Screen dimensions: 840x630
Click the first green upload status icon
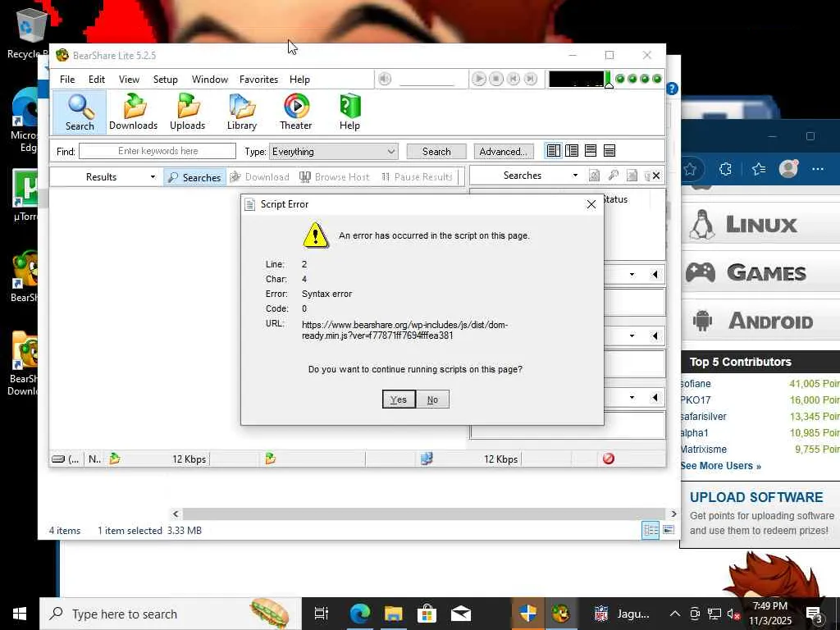pos(115,459)
